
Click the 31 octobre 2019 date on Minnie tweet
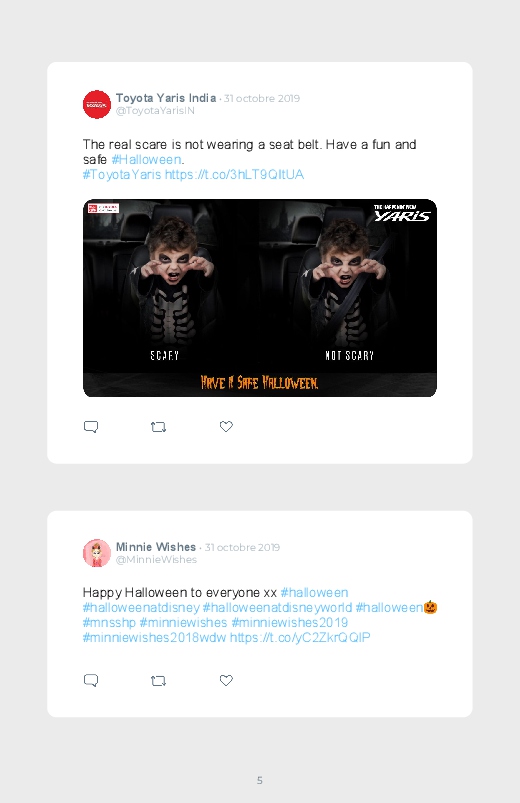point(242,547)
